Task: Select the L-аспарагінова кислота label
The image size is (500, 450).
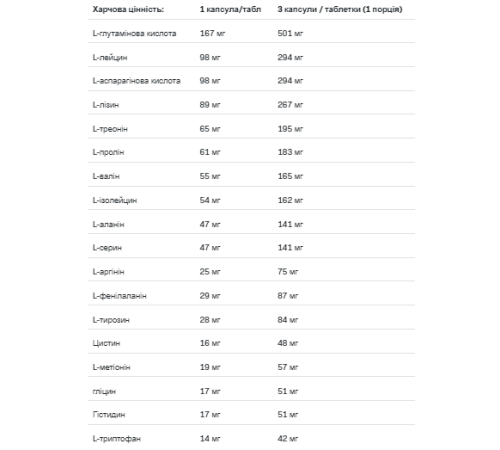Action: [x=136, y=81]
